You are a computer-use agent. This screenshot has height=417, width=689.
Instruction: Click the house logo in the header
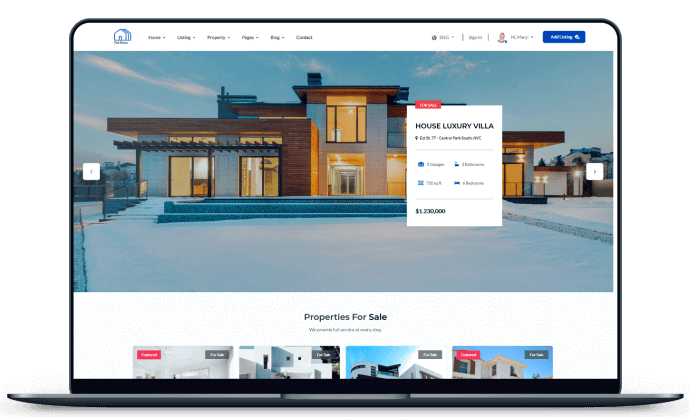tap(122, 37)
